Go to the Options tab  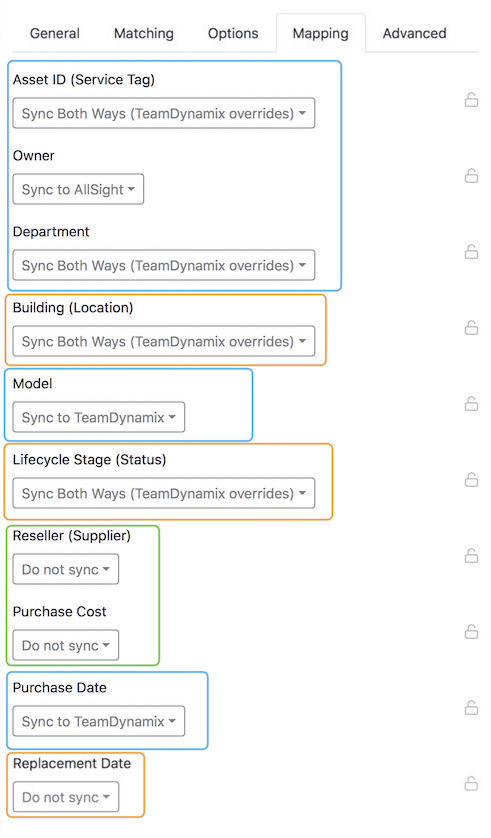[x=233, y=33]
